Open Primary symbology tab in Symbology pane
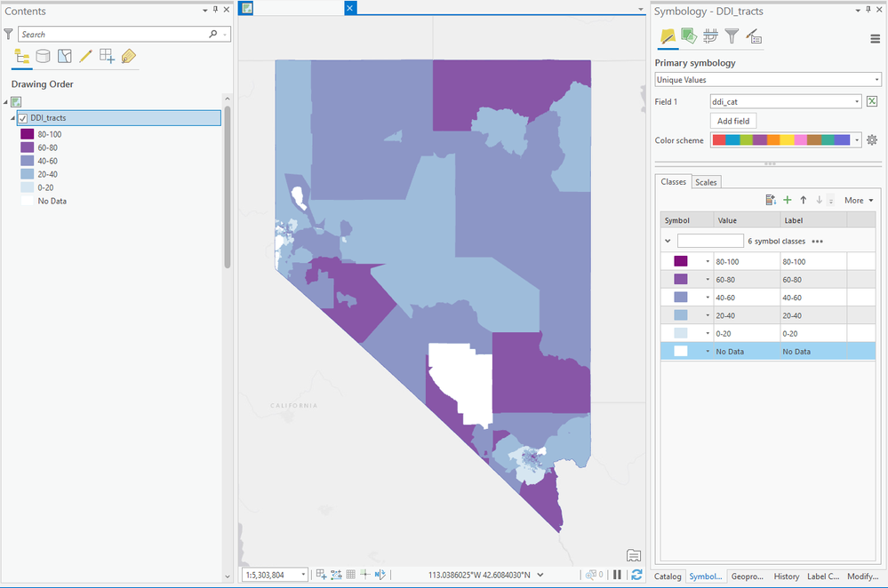Screen dimensions: 888x588 click(668, 36)
